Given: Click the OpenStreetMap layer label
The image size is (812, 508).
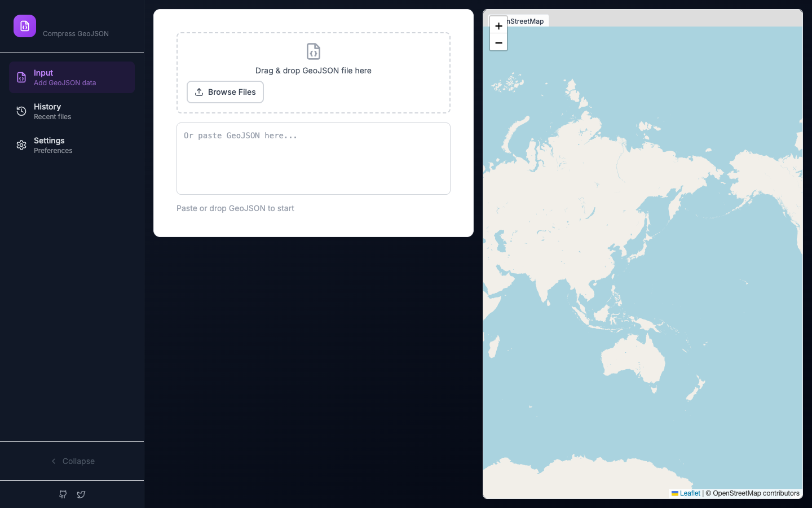Looking at the screenshot, I should tap(526, 21).
